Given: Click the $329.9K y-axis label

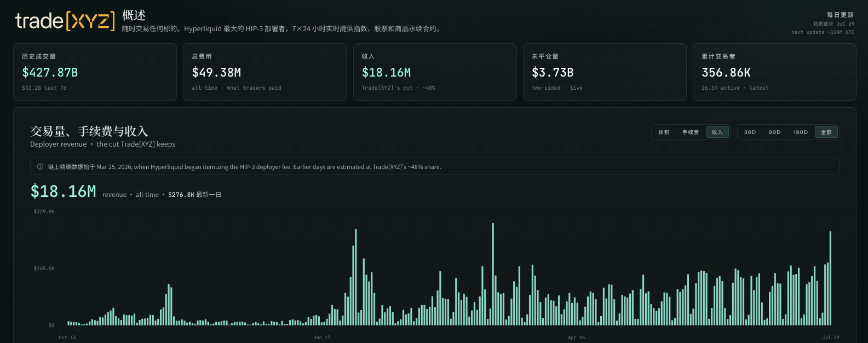Looking at the screenshot, I should click(44, 212).
